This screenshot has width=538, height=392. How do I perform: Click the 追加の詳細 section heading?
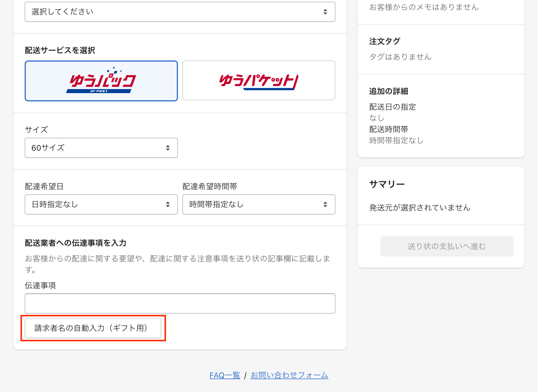388,91
